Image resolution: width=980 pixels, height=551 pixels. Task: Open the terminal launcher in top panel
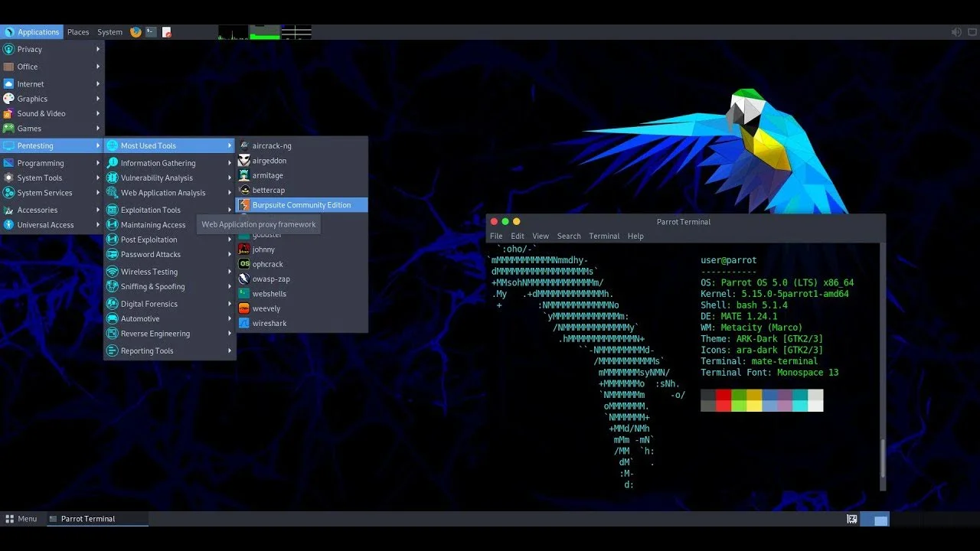pos(152,32)
